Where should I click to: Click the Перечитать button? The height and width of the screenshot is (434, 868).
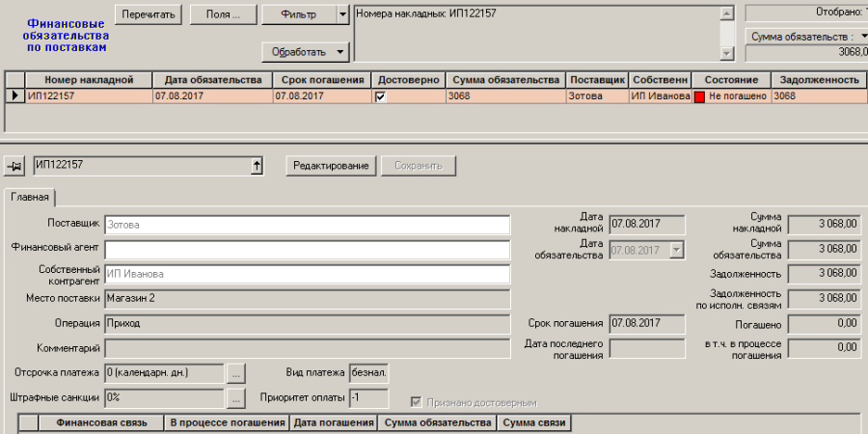click(x=149, y=14)
